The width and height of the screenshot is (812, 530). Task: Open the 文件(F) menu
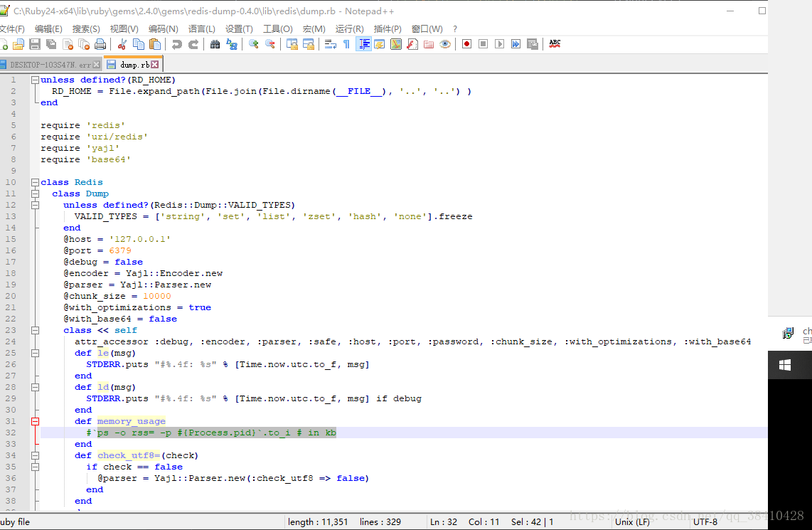[x=12, y=29]
